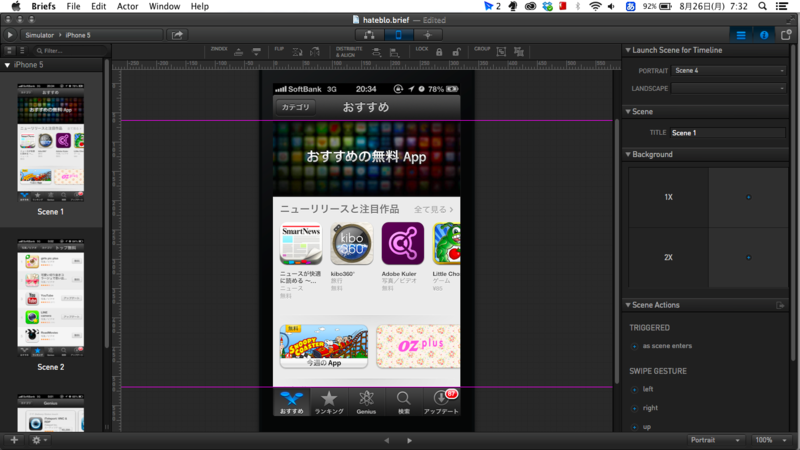Show list view of scene list
Screen dimensions: 800x450
[x=22, y=51]
